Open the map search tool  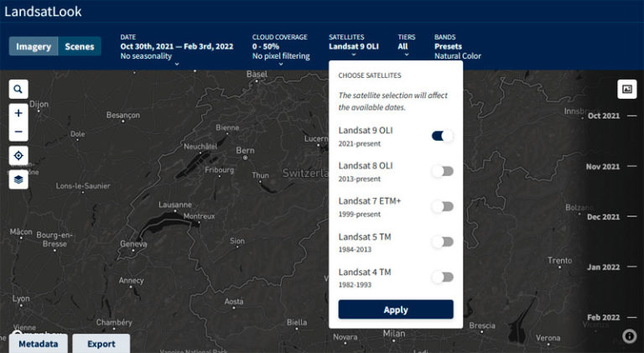[18, 89]
